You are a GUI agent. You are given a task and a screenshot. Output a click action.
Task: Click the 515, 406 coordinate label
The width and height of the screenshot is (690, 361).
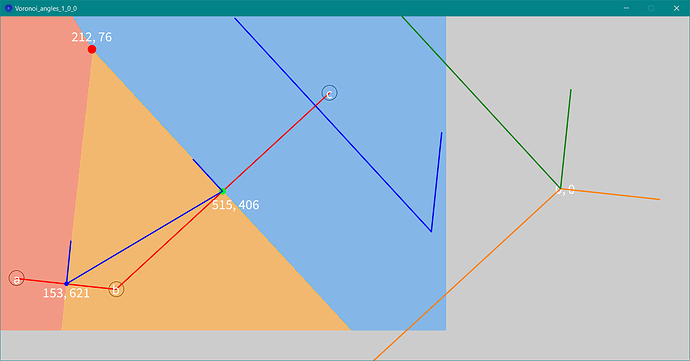235,205
